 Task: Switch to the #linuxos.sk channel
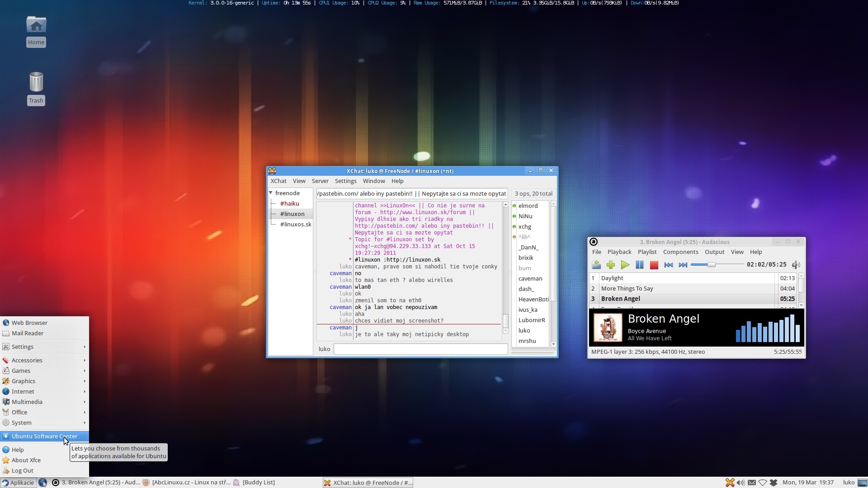(296, 225)
